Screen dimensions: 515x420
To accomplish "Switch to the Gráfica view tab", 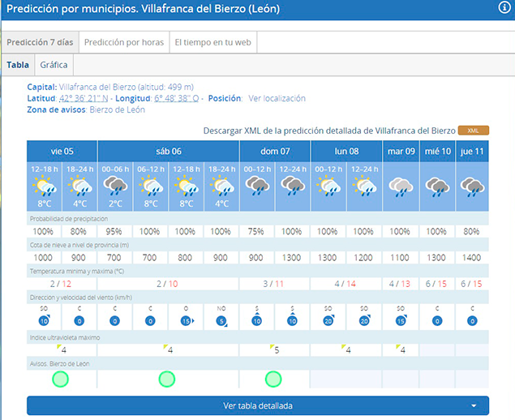I will [x=54, y=65].
